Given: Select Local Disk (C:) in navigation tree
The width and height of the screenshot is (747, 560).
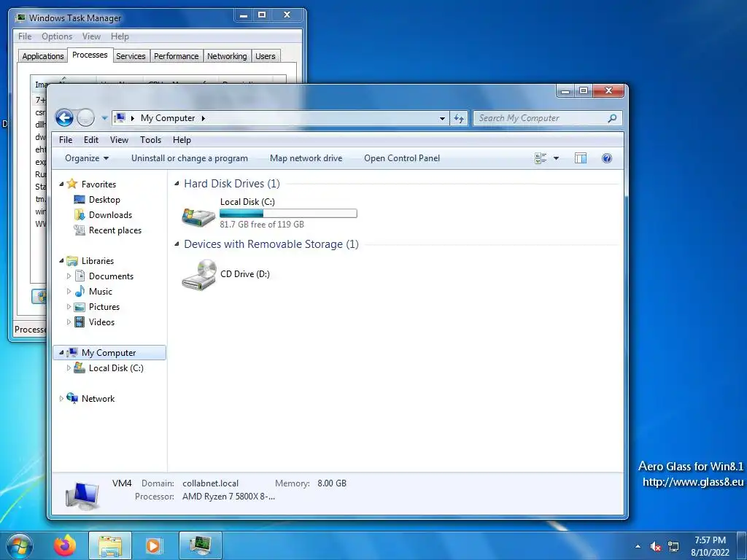Looking at the screenshot, I should (116, 368).
